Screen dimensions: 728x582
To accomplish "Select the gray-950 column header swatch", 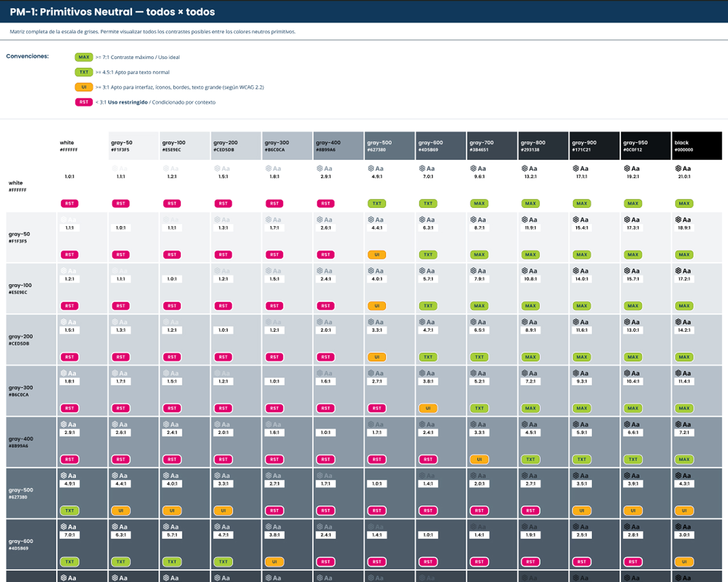I will coord(646,145).
